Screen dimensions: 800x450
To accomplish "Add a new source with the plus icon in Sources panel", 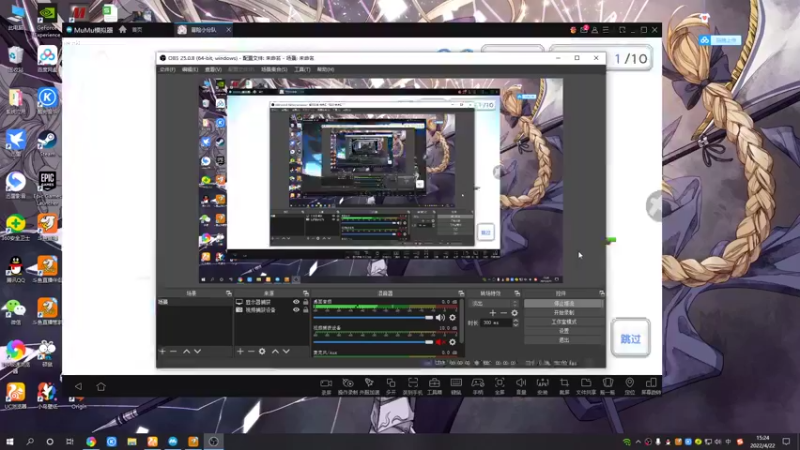I will coord(240,352).
